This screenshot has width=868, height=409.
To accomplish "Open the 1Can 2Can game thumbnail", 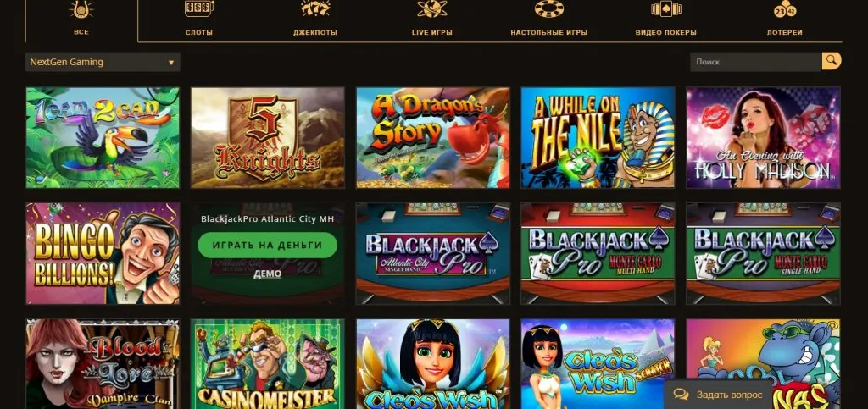I will [x=103, y=138].
